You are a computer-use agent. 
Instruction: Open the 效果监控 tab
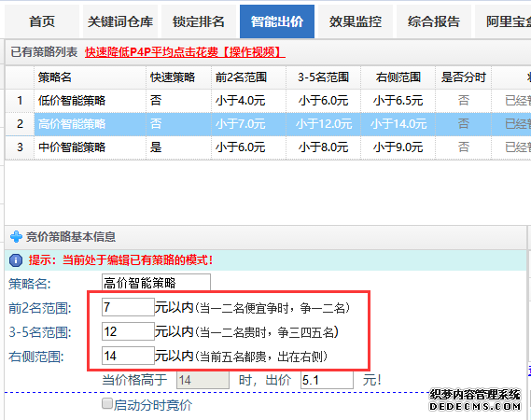point(356,21)
